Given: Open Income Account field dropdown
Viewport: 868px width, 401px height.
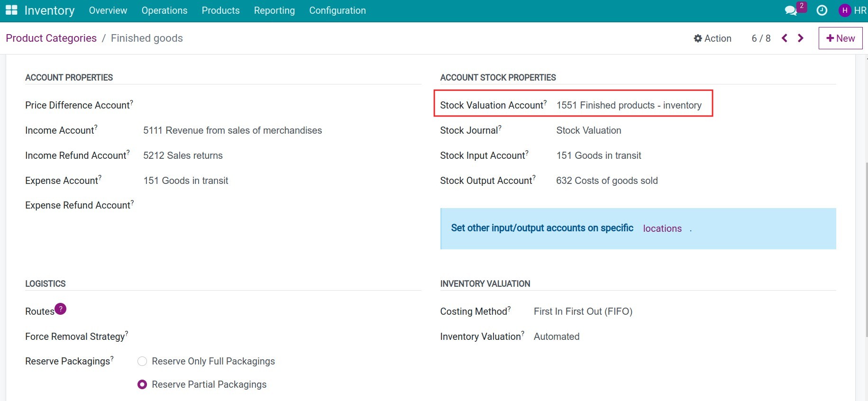Looking at the screenshot, I should (232, 130).
